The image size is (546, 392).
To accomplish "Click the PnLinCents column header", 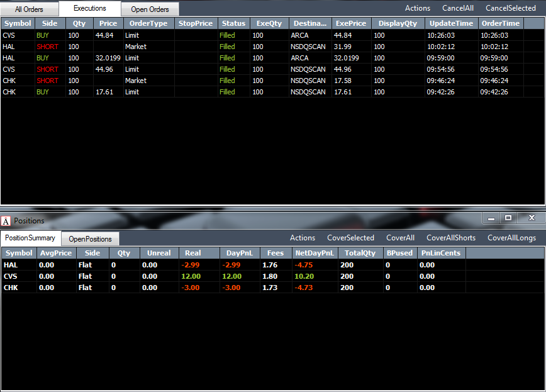I will [441, 253].
